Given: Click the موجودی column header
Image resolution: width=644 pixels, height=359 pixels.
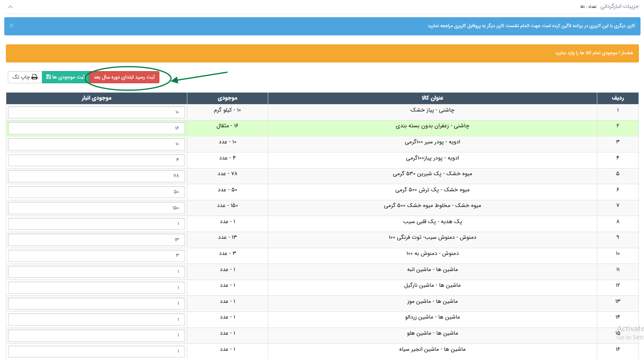Looking at the screenshot, I should pyautogui.click(x=227, y=98).
